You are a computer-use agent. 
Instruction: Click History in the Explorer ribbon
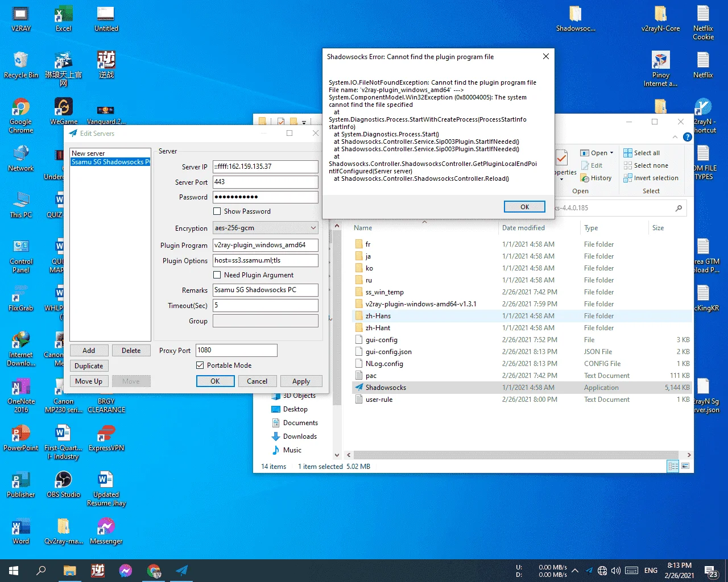[596, 178]
